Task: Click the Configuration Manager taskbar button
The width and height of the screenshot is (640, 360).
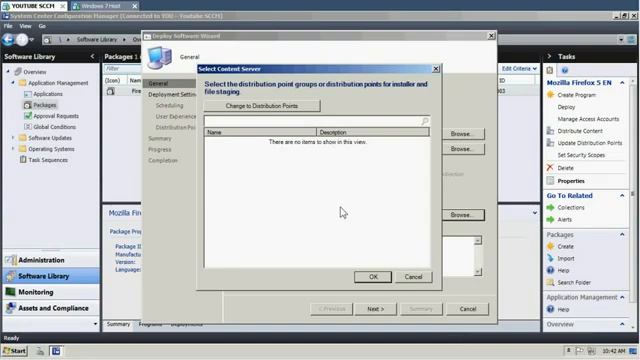Action: pos(56,351)
